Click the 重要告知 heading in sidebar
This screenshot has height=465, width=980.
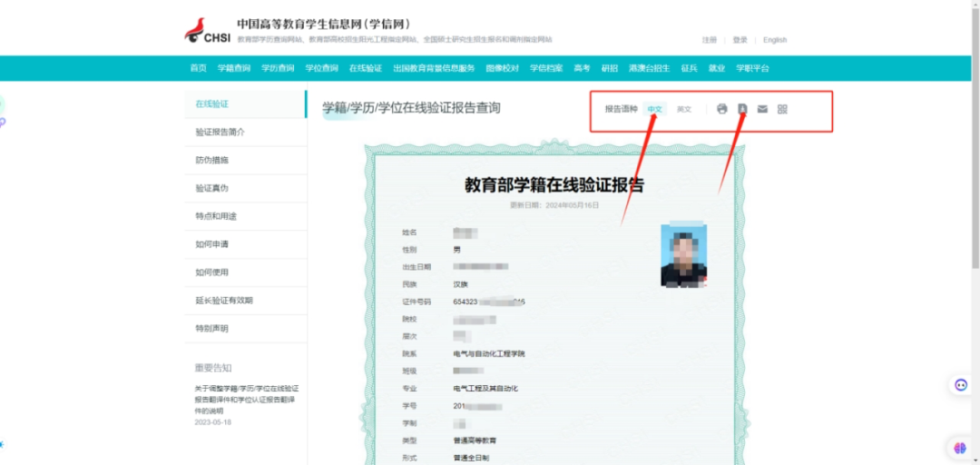click(x=213, y=368)
